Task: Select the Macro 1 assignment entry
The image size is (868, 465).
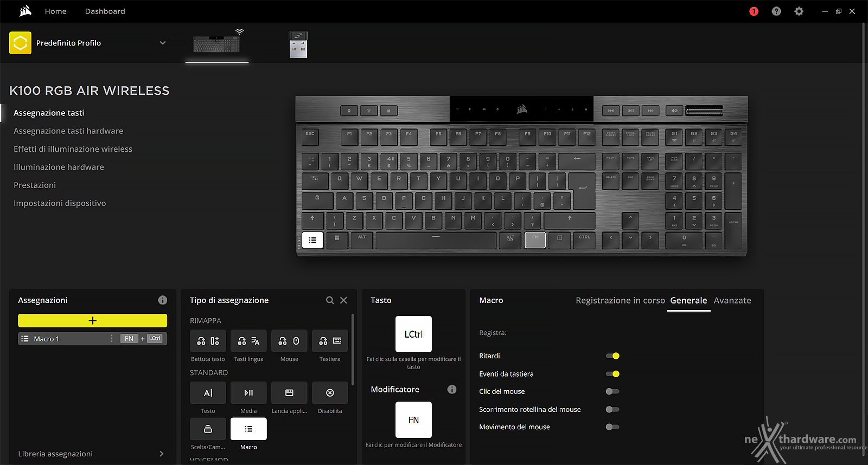Action: tap(92, 339)
